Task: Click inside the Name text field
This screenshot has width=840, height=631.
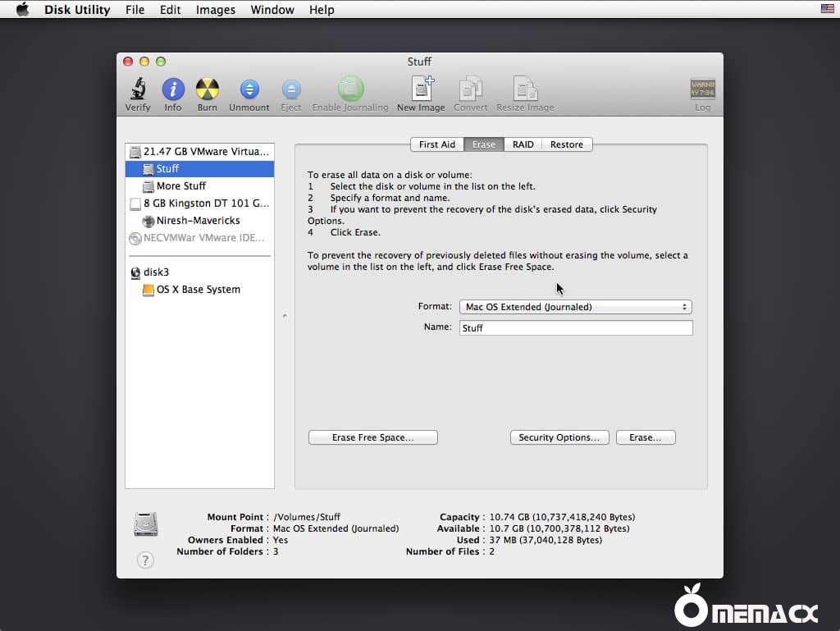Action: [x=574, y=327]
